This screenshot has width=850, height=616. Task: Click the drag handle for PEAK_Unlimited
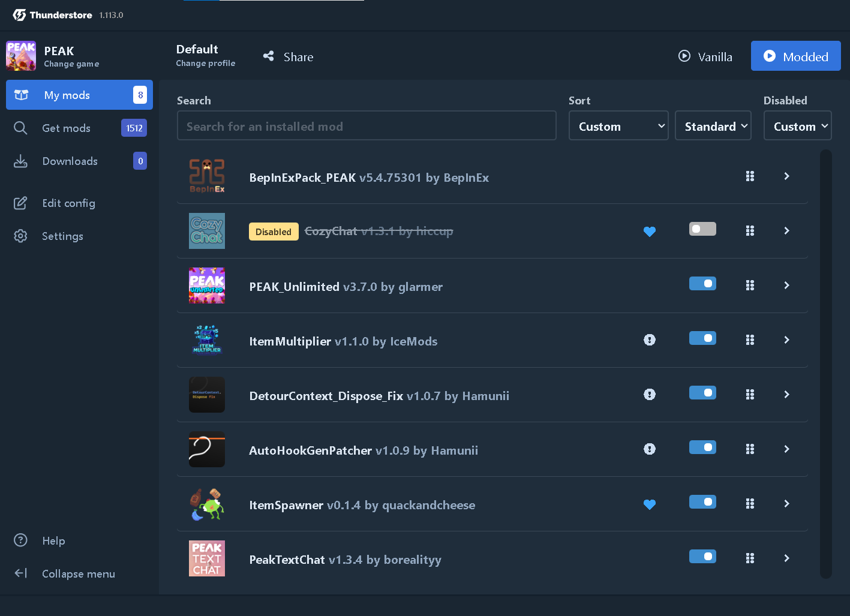750,286
